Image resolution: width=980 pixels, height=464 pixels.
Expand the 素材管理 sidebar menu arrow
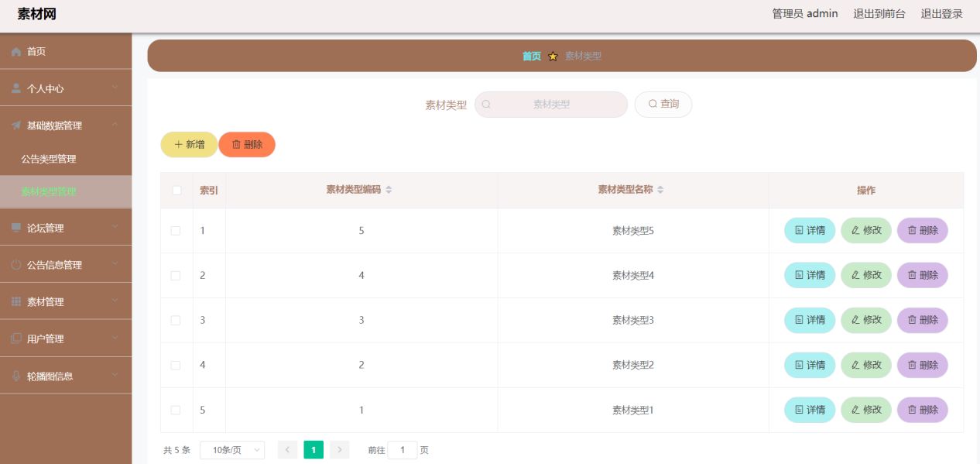click(x=115, y=301)
